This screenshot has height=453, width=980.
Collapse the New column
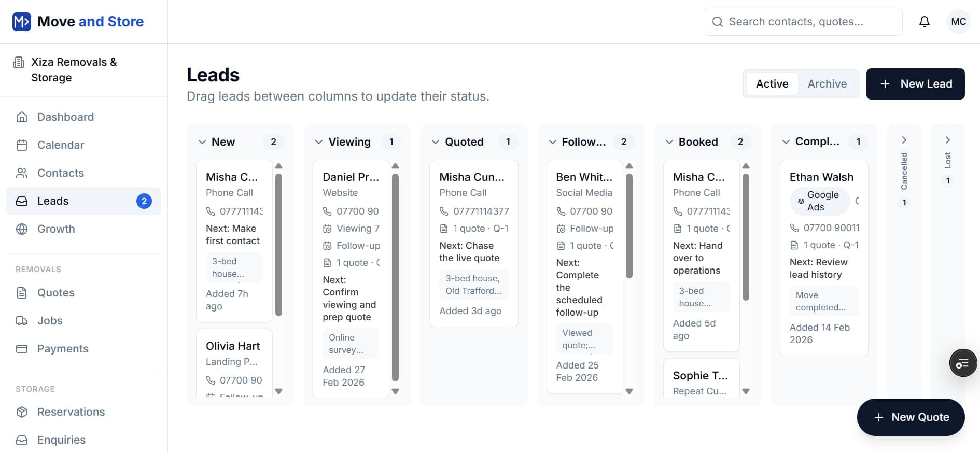(202, 141)
